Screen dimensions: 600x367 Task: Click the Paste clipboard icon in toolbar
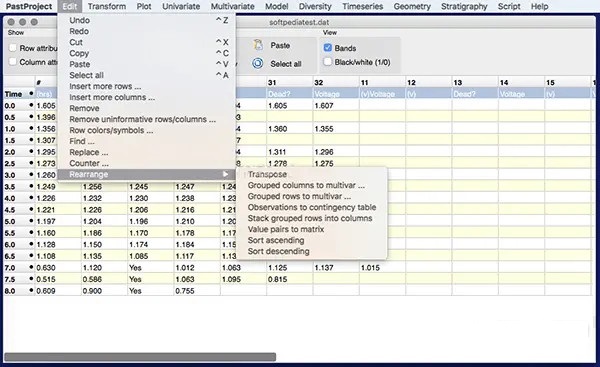pos(258,45)
